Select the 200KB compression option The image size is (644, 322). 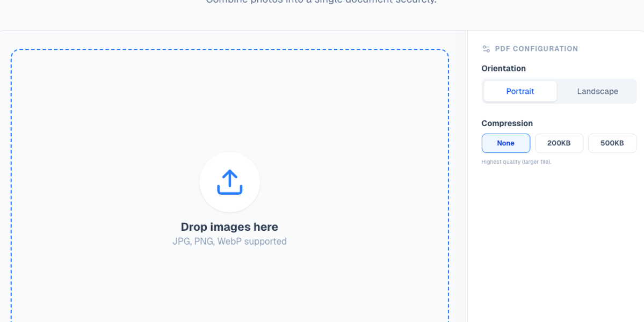pos(559,143)
